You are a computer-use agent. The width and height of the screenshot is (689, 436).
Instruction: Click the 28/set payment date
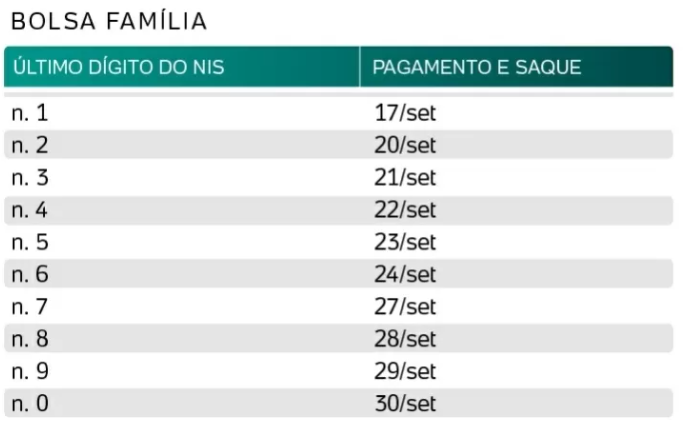coord(405,339)
